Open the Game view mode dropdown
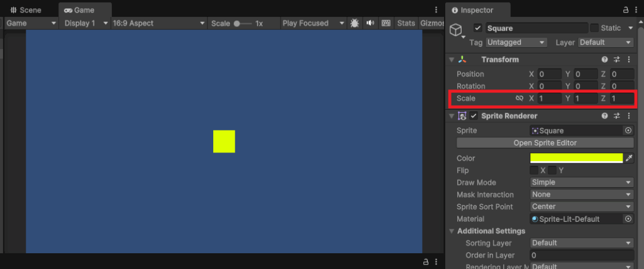This screenshot has height=269, width=644. point(31,23)
